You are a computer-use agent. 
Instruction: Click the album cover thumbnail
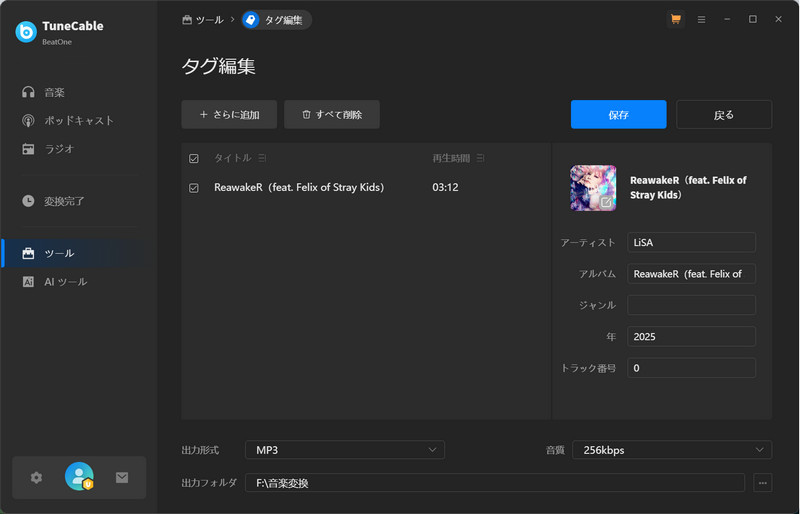593,188
